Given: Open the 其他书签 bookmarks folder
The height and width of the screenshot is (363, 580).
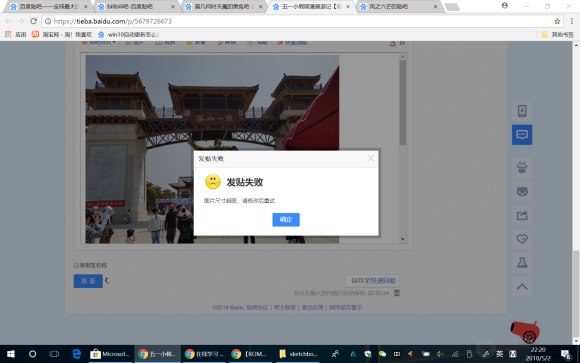Looking at the screenshot, I should click(x=558, y=34).
